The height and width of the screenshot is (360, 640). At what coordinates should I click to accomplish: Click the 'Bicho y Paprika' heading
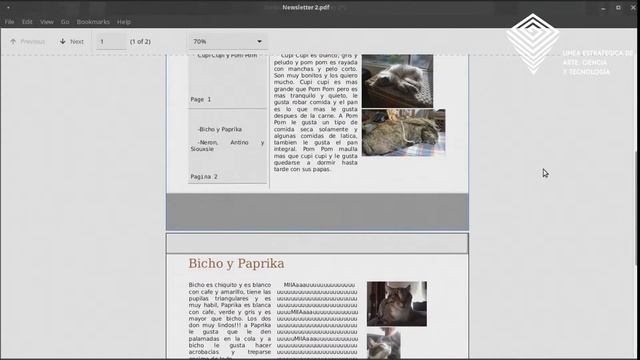[x=236, y=264]
